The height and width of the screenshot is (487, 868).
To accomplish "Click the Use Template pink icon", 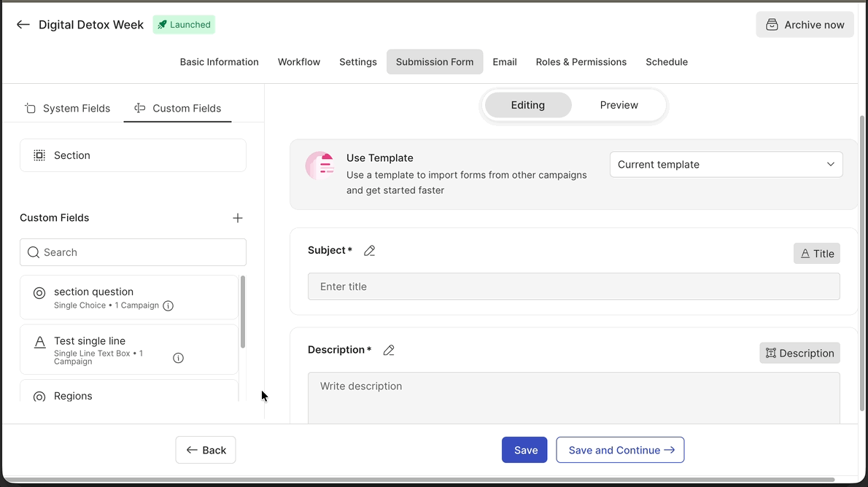I will [x=320, y=166].
